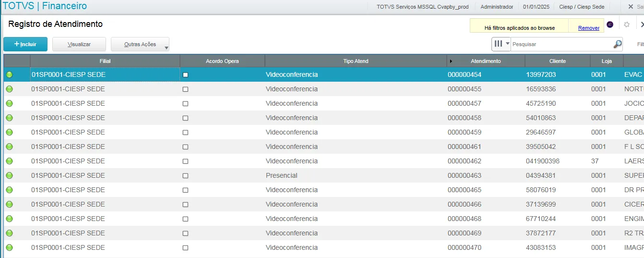The height and width of the screenshot is (258, 644).
Task: Click the dark purple round icon
Action: click(x=610, y=25)
